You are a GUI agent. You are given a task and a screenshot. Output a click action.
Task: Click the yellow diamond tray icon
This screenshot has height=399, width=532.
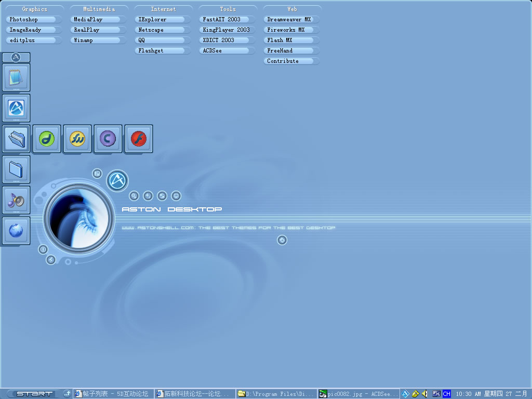point(415,394)
